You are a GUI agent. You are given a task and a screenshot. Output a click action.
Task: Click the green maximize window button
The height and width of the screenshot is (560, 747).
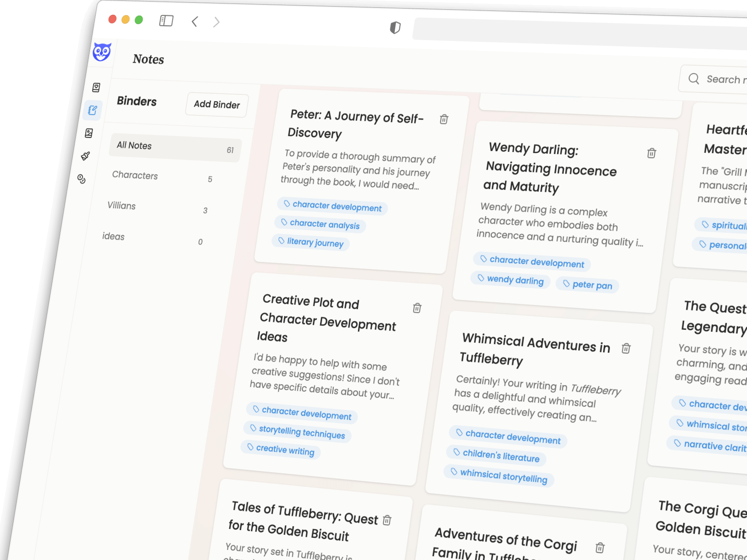(x=139, y=20)
